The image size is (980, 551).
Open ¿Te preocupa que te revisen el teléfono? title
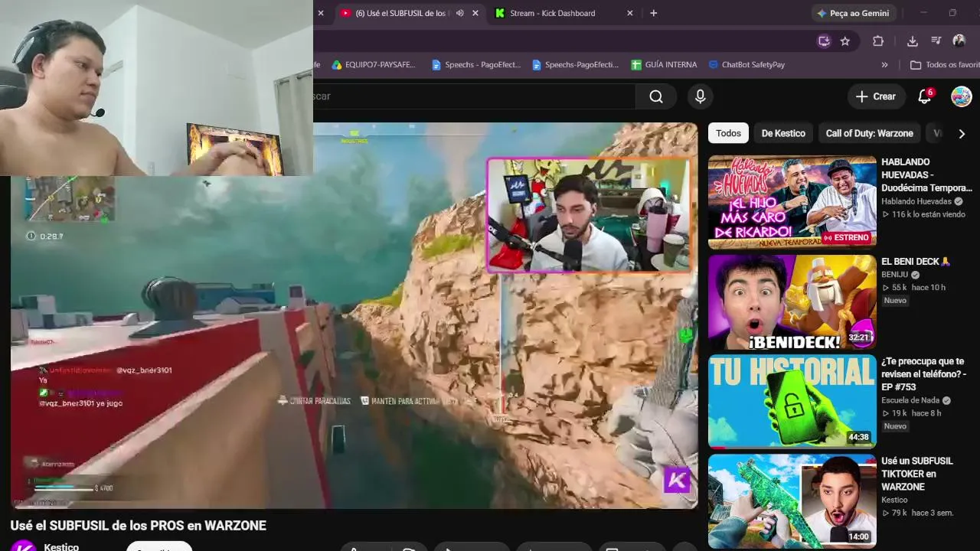pyautogui.click(x=924, y=374)
